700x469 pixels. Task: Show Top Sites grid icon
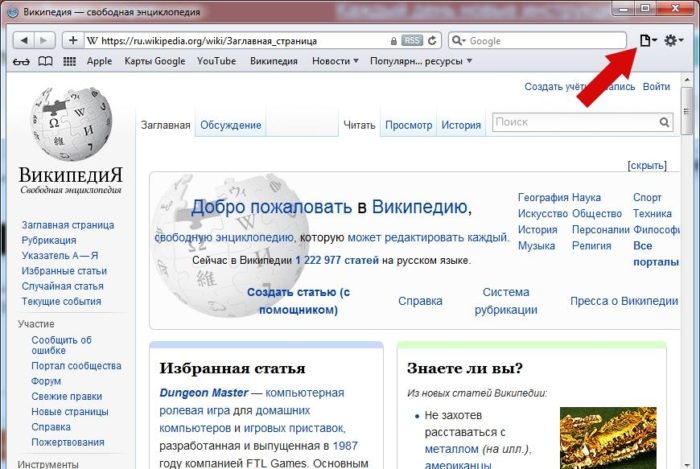click(x=69, y=61)
